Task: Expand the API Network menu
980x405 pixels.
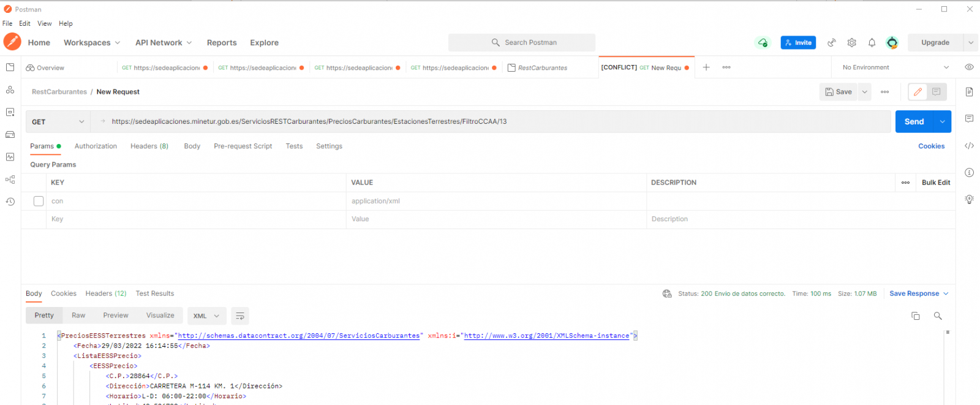Action: pos(164,43)
